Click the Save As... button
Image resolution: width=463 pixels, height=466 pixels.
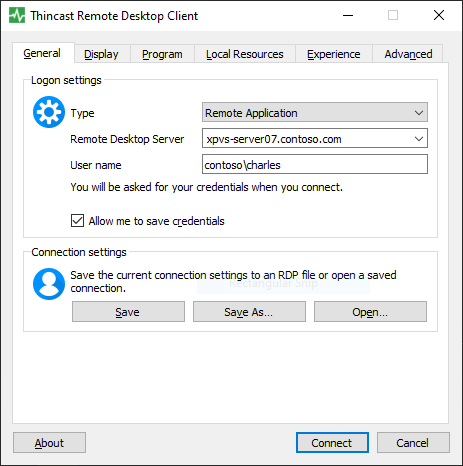(249, 312)
